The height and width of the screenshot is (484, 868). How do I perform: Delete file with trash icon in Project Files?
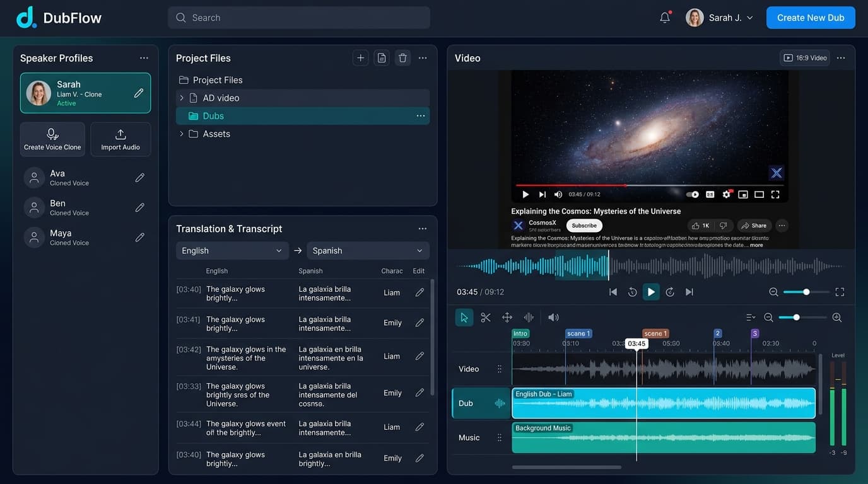tap(402, 58)
